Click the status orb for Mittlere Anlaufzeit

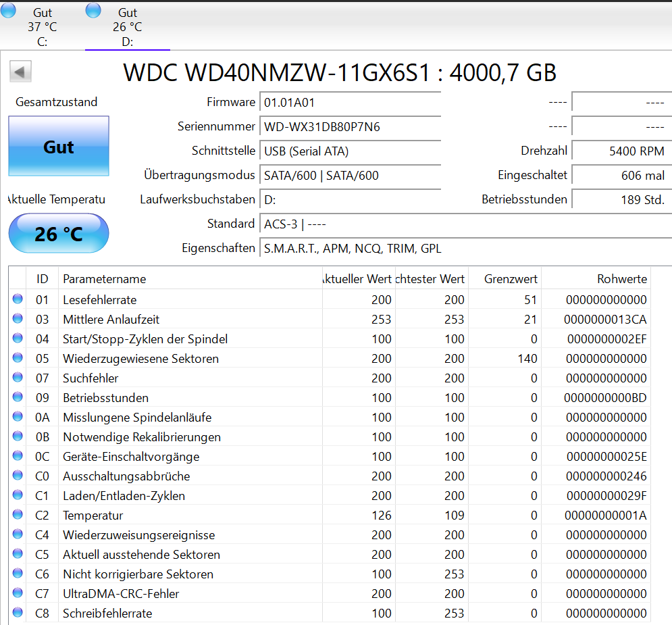pyautogui.click(x=18, y=318)
